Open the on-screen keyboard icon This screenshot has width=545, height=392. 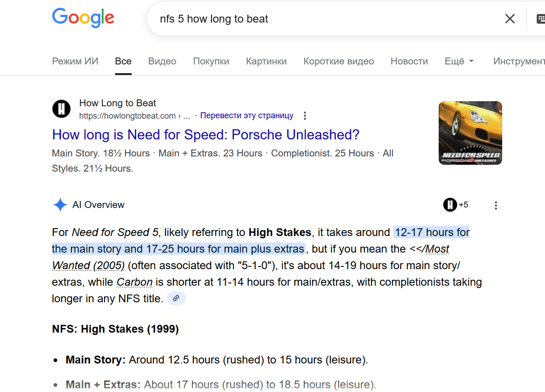pos(540,19)
